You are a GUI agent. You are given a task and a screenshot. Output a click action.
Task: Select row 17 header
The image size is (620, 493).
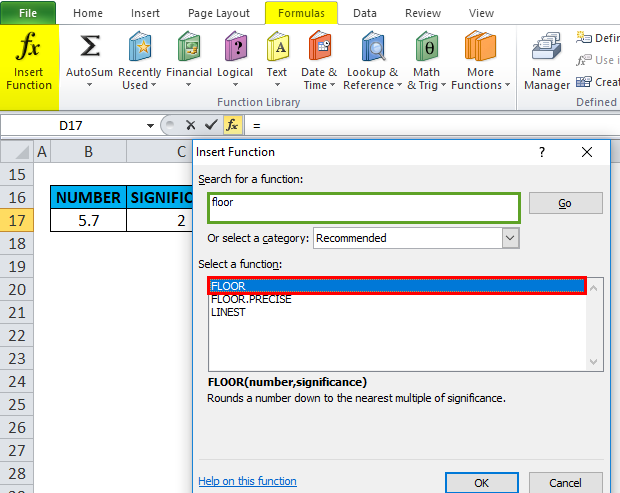[17, 221]
